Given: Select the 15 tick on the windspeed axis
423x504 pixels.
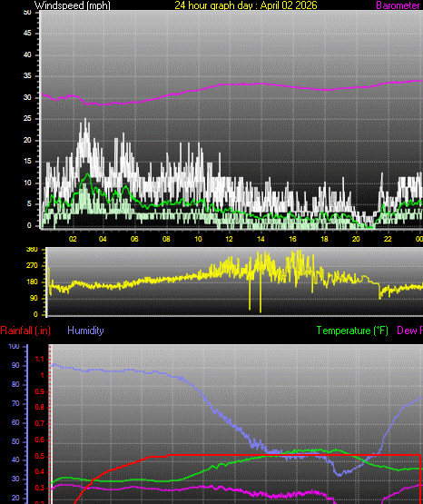Looking at the screenshot, I should [27, 162].
